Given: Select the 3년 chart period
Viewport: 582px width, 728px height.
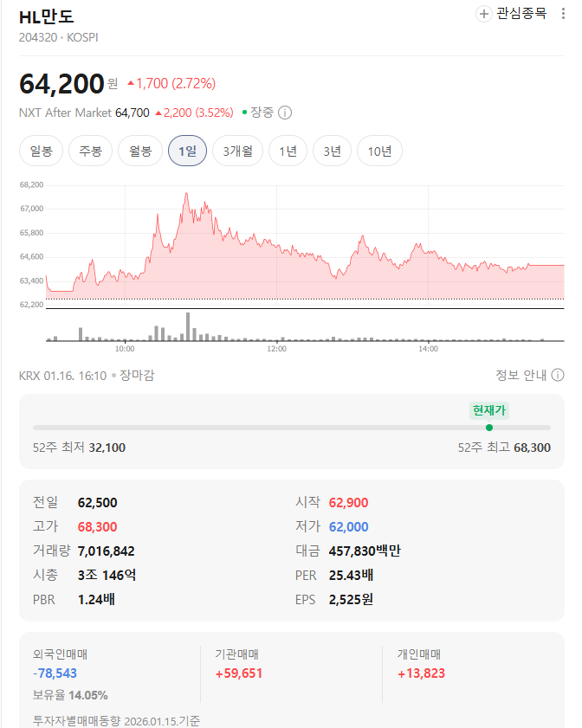Looking at the screenshot, I should click(332, 150).
